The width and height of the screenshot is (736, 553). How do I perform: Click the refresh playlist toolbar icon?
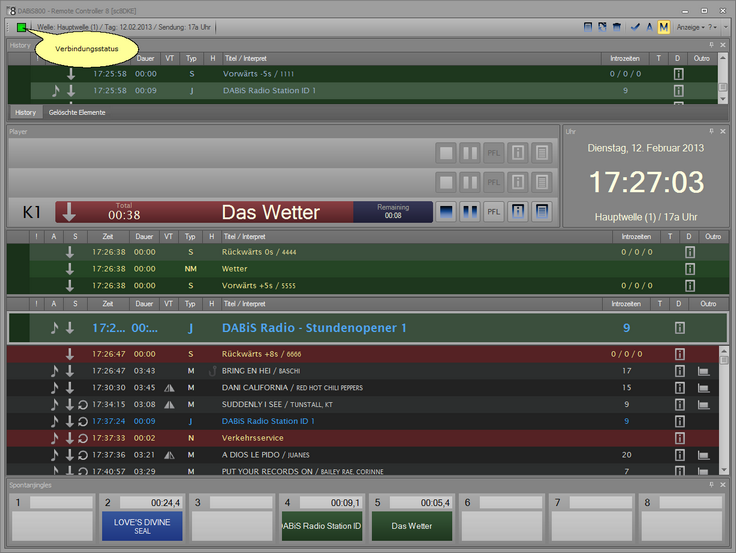tap(602, 27)
